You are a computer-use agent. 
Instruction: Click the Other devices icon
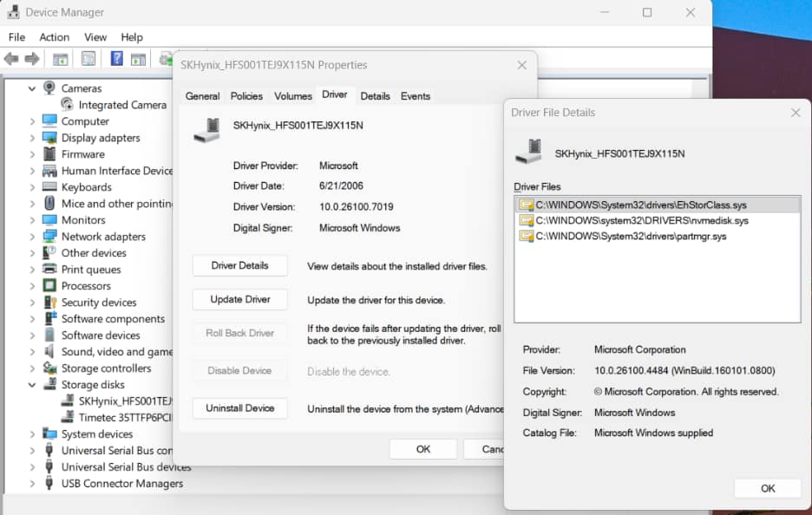[x=49, y=252]
